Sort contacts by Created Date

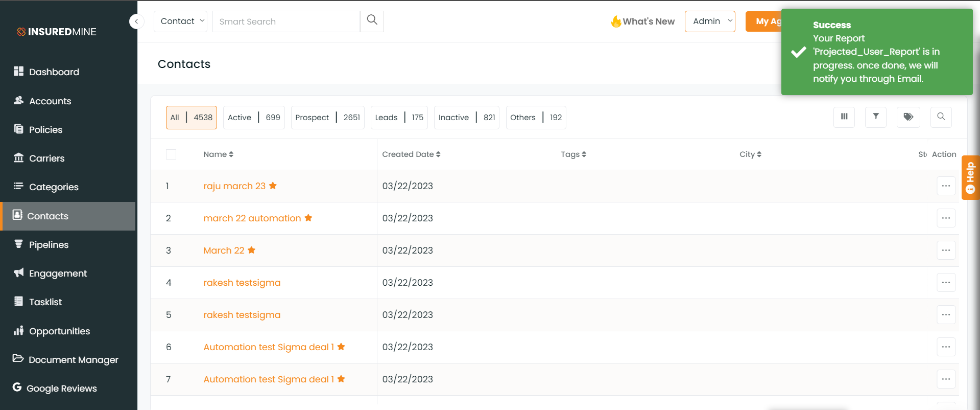[411, 154]
